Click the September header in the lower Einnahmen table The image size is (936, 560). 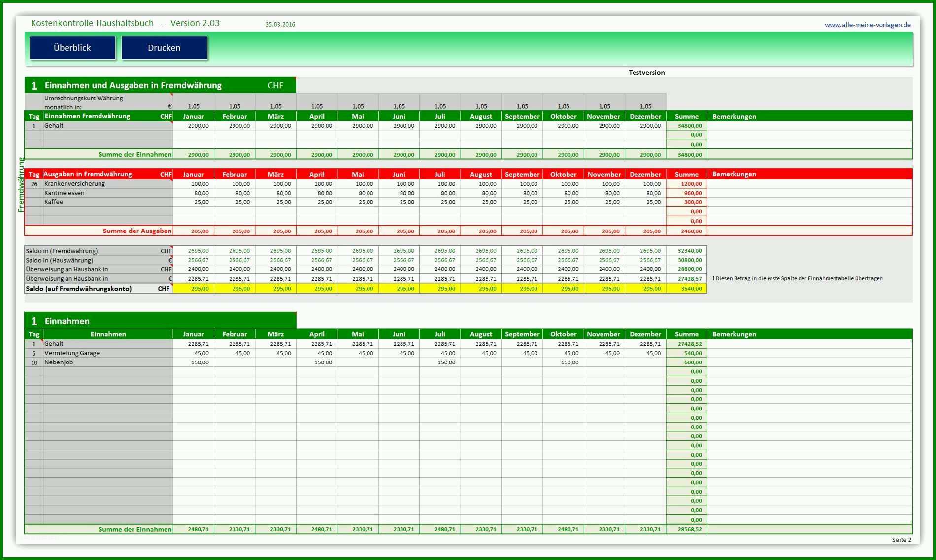[522, 334]
